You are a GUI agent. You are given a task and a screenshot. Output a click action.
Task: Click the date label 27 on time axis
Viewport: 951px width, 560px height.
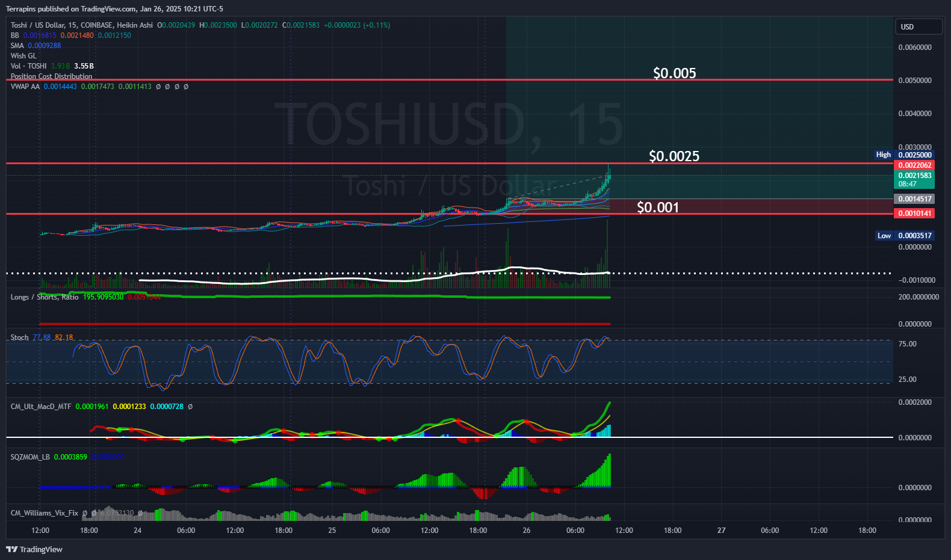721,531
